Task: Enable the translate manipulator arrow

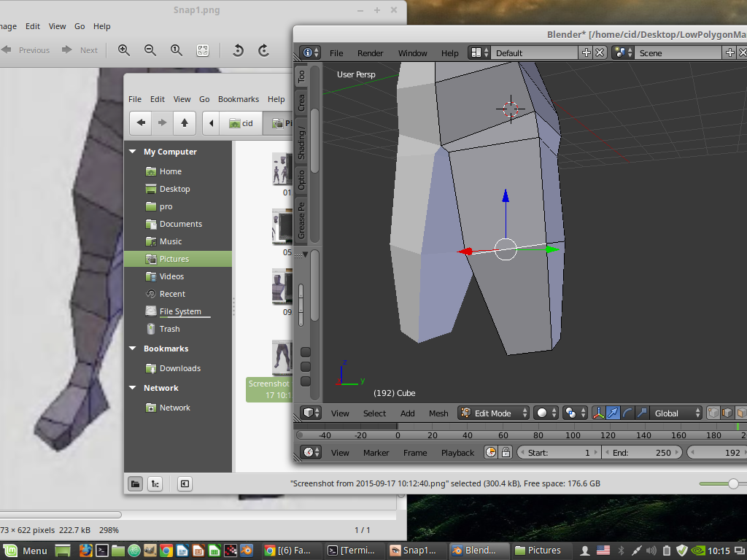Action: (613, 413)
